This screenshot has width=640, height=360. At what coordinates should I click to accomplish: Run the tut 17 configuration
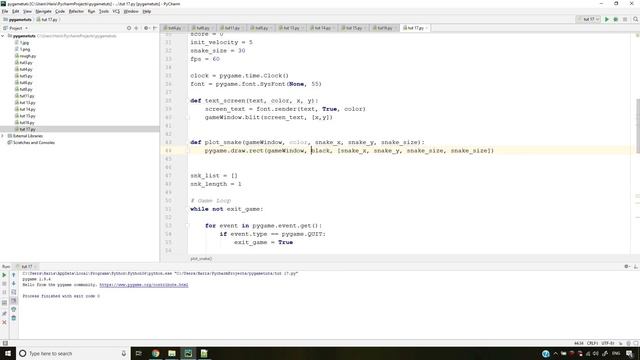(607, 19)
